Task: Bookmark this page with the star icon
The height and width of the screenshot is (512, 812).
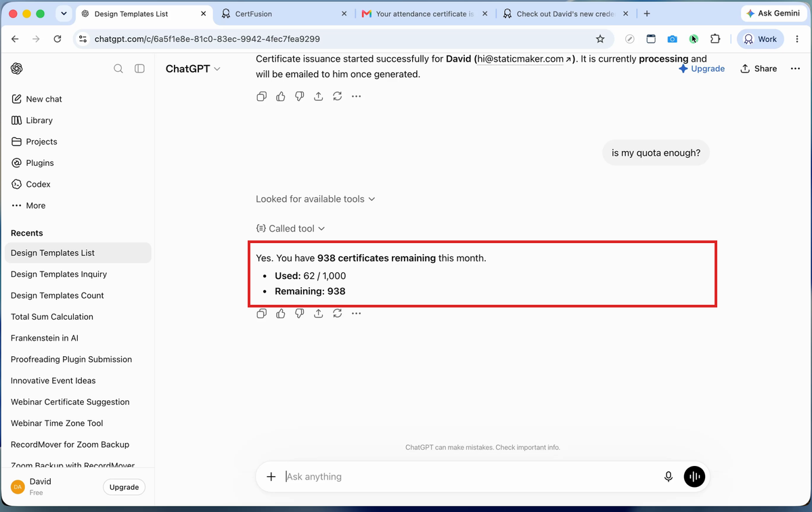Action: 600,39
